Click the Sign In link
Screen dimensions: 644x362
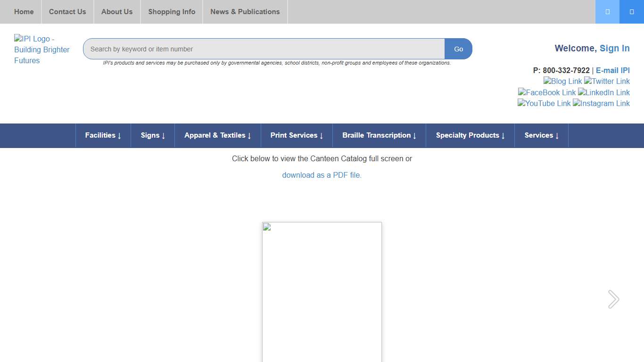614,49
